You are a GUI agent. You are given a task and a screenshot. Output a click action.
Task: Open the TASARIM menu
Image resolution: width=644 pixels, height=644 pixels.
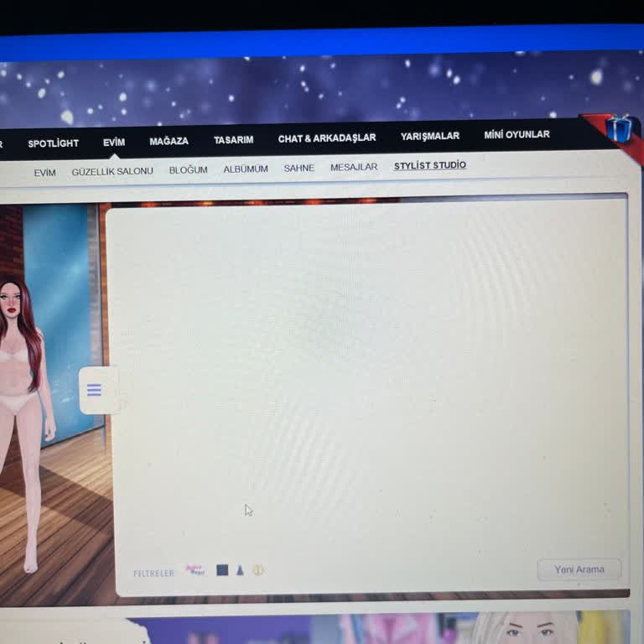(233, 140)
